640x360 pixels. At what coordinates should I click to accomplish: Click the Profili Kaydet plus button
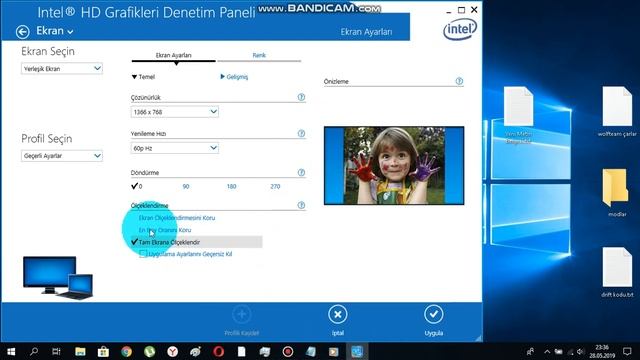tap(242, 315)
